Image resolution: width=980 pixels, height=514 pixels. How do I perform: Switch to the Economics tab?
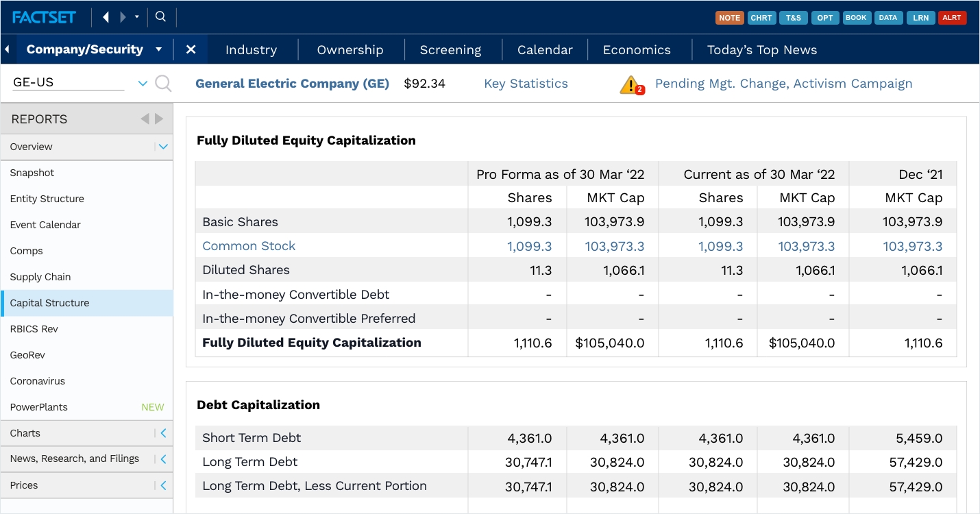(637, 50)
